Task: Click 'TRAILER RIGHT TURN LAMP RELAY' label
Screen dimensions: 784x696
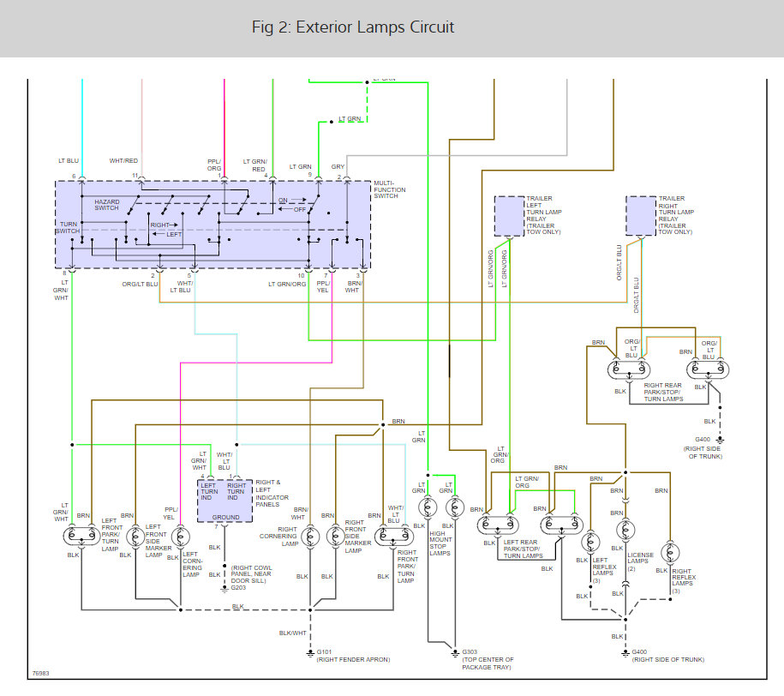Action: click(677, 215)
